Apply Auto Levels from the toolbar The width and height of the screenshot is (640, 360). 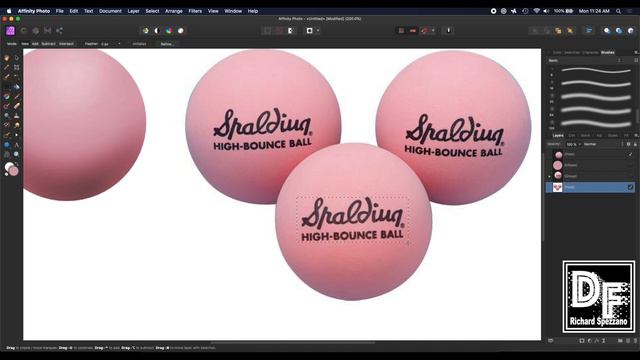(145, 31)
